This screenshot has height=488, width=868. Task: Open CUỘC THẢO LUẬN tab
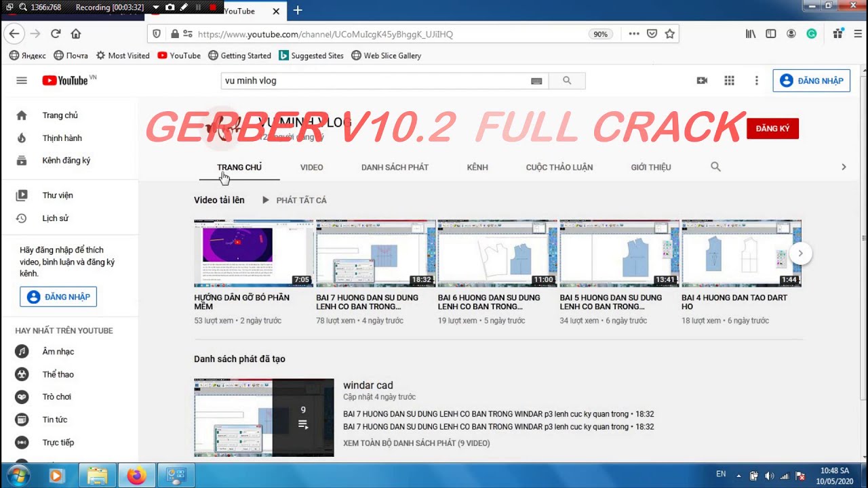[x=559, y=167]
